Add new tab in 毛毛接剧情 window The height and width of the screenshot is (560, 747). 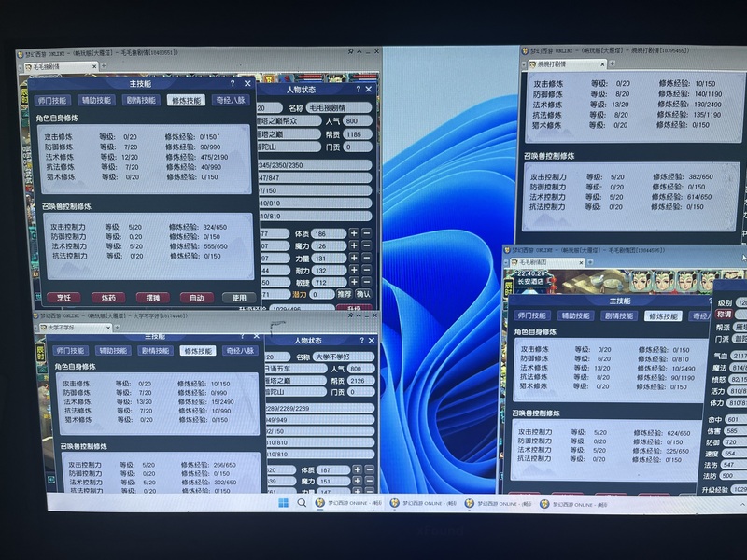[x=104, y=65]
